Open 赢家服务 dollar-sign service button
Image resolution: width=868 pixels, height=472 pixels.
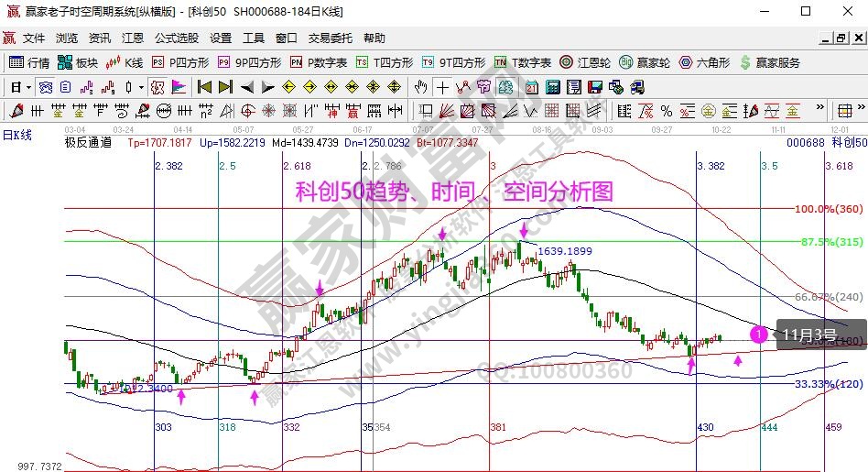click(x=769, y=62)
